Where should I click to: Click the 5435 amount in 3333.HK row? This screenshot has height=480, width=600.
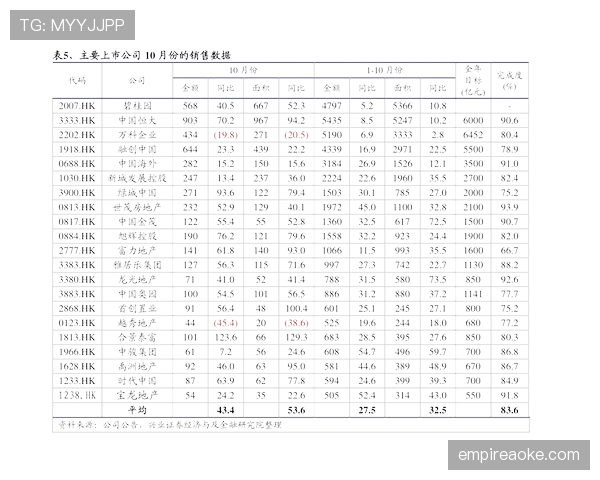pos(331,121)
